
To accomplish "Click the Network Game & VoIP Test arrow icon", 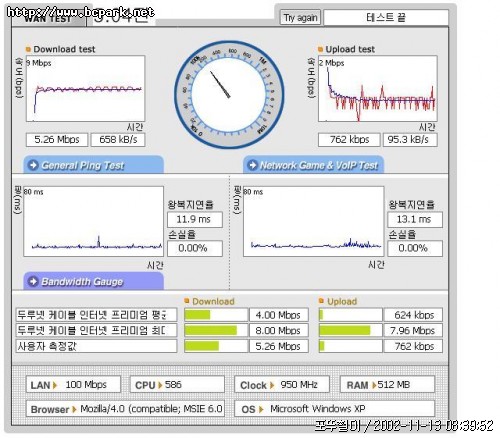I will [x=252, y=165].
